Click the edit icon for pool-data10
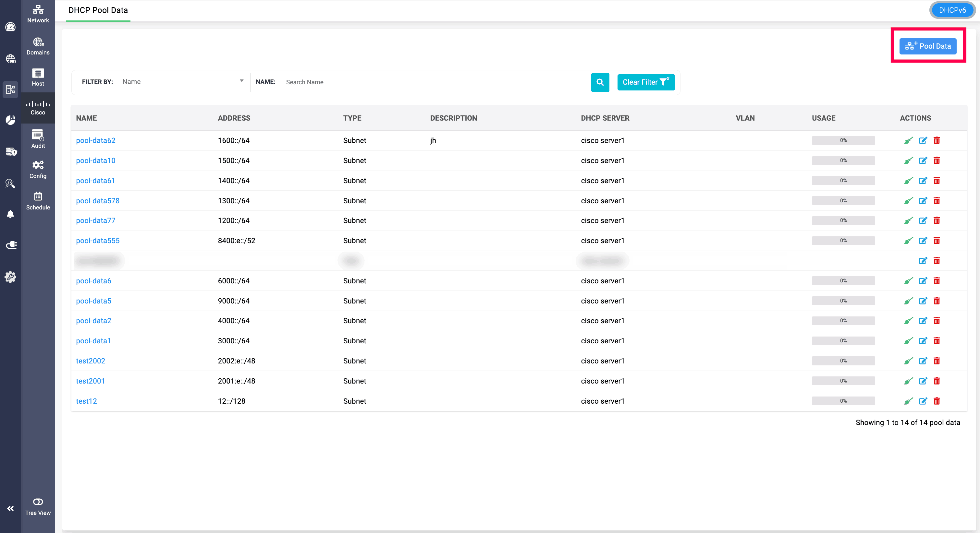Viewport: 980px width, 533px height. (923, 160)
